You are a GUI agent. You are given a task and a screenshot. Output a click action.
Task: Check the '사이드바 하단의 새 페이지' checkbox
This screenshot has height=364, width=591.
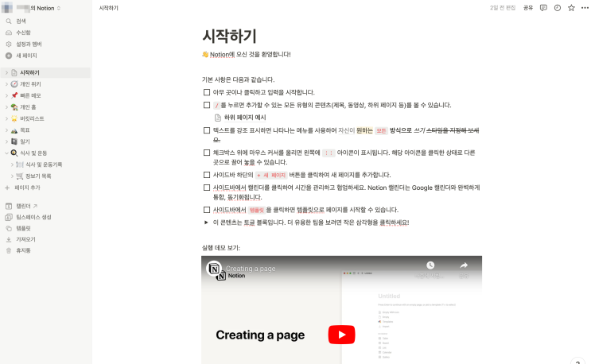click(x=207, y=175)
